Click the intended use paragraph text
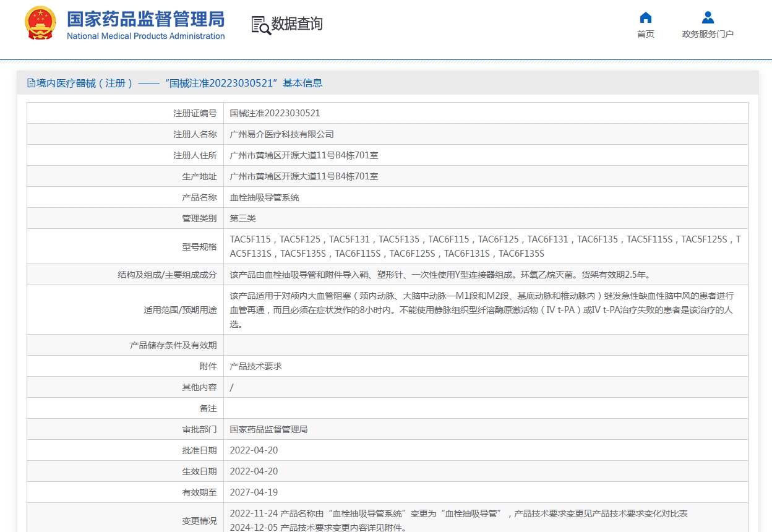Viewport: 772px width, 532px height. coord(482,310)
